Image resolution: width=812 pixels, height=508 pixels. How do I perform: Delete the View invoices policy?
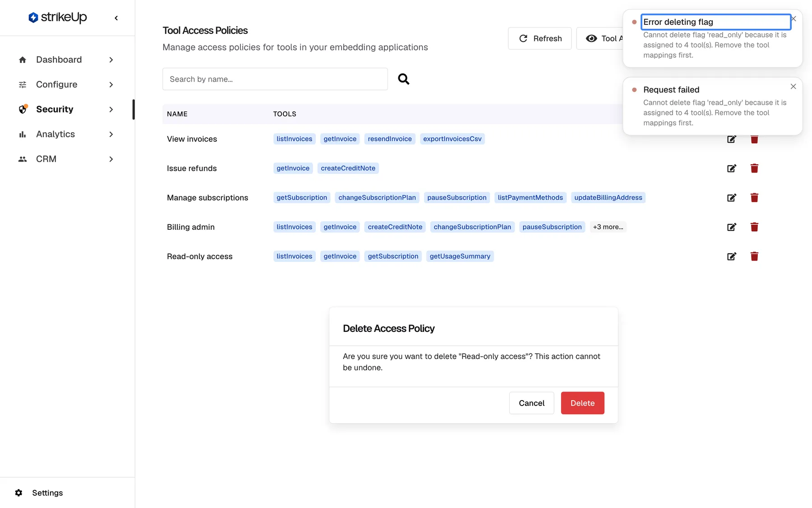754,139
